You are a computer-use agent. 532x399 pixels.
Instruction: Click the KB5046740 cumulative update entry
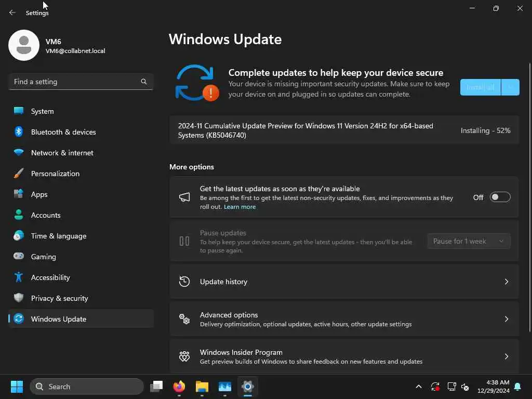pos(344,130)
